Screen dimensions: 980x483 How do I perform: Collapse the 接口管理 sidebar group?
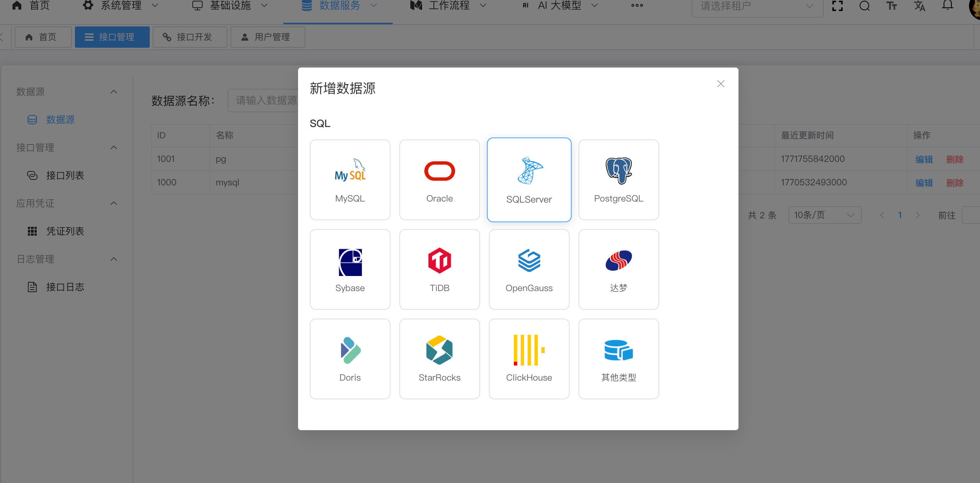point(113,148)
